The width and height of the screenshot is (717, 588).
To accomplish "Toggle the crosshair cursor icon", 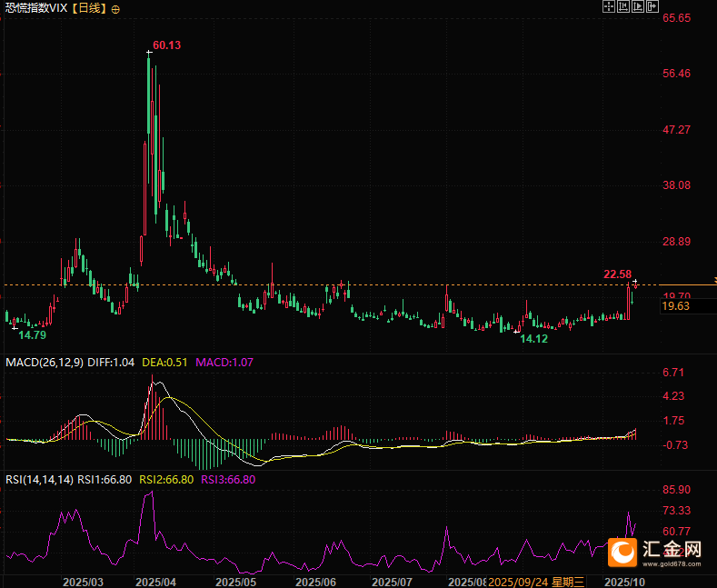I will tap(609, 6).
